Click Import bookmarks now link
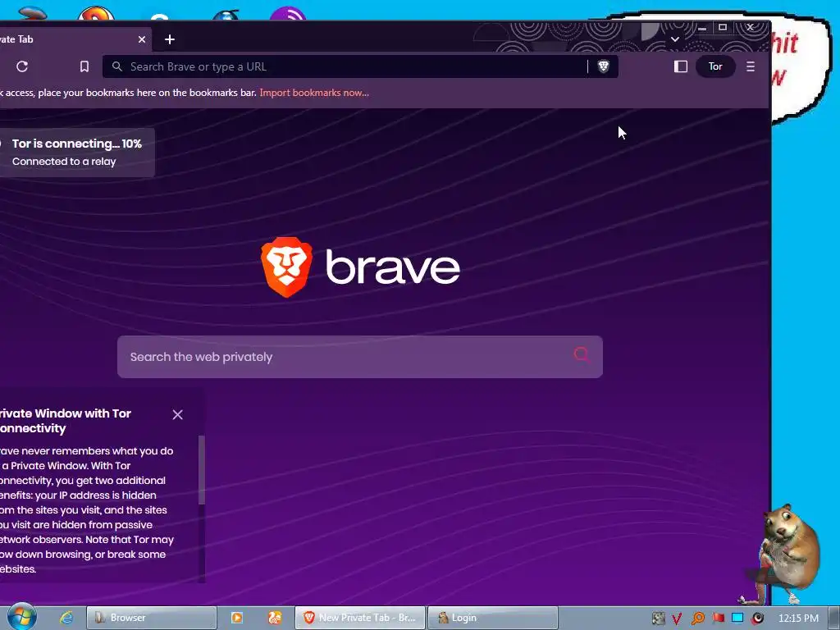Screen dimensions: 840x630 tap(314, 93)
